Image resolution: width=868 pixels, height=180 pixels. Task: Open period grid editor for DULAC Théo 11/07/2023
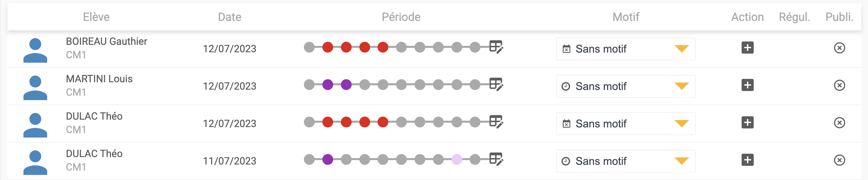point(496,159)
